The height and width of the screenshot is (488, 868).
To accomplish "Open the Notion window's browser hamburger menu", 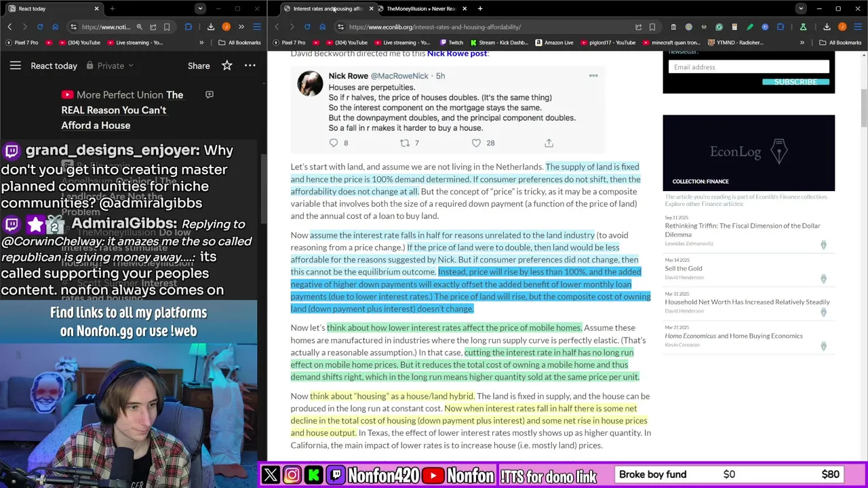I will 257,27.
